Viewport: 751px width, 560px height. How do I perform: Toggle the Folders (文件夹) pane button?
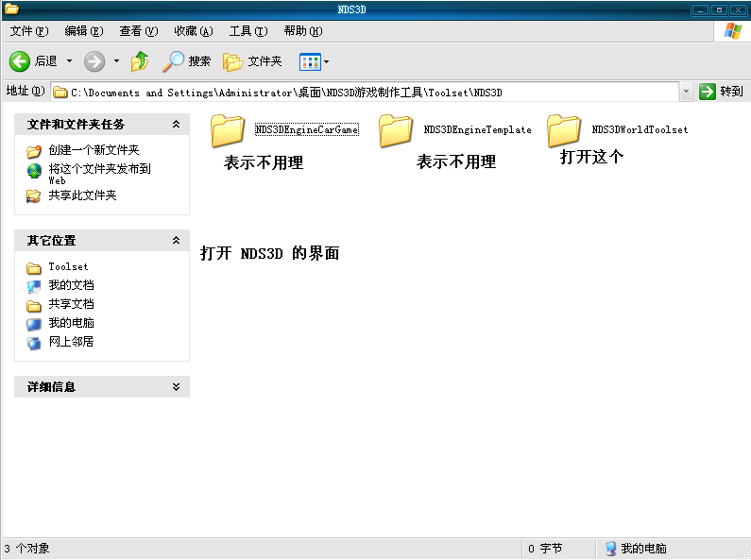click(252, 61)
